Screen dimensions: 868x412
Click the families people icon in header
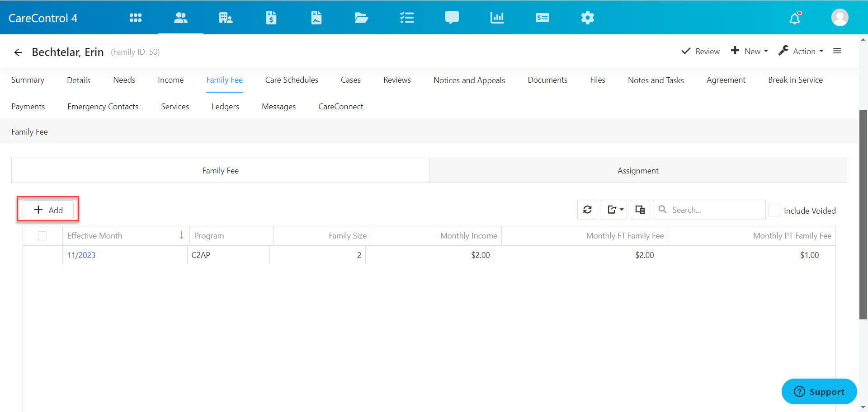pyautogui.click(x=181, y=18)
